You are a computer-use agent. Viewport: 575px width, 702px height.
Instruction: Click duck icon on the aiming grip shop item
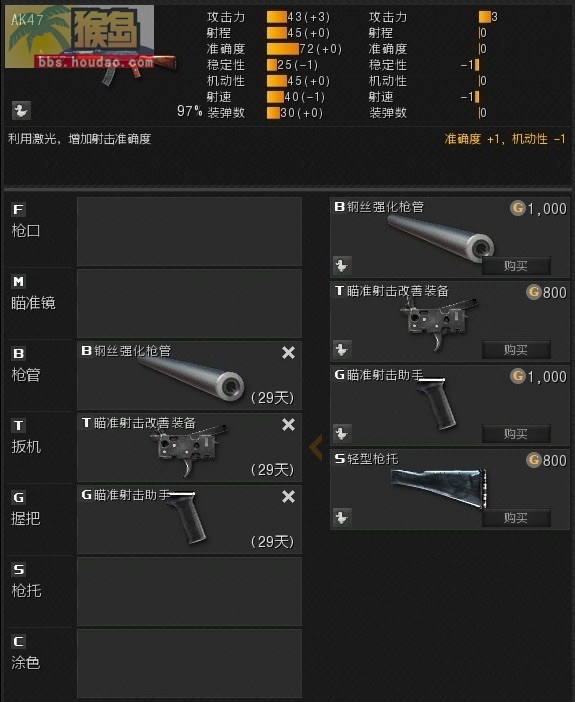[342, 433]
